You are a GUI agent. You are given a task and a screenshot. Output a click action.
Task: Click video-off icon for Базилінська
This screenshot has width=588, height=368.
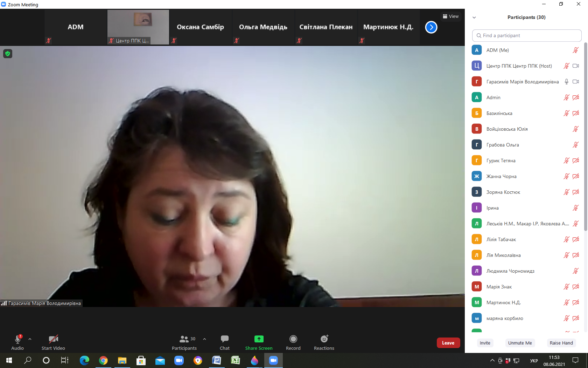point(576,113)
